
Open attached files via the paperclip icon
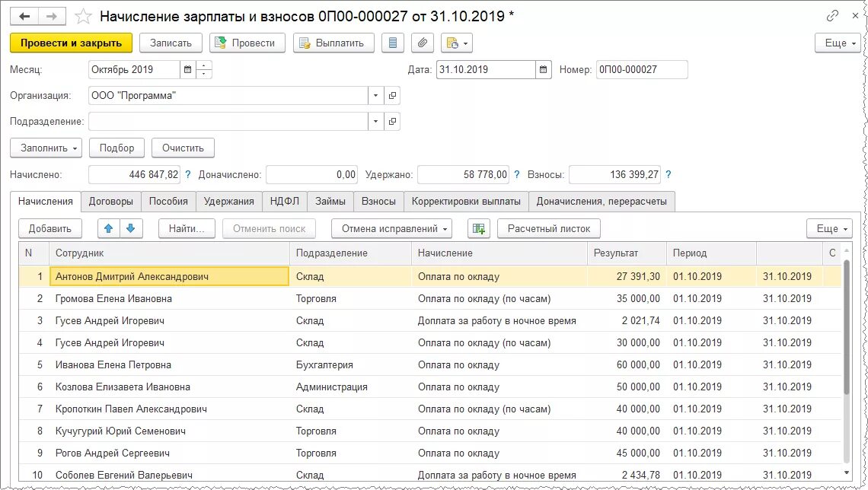tap(423, 43)
